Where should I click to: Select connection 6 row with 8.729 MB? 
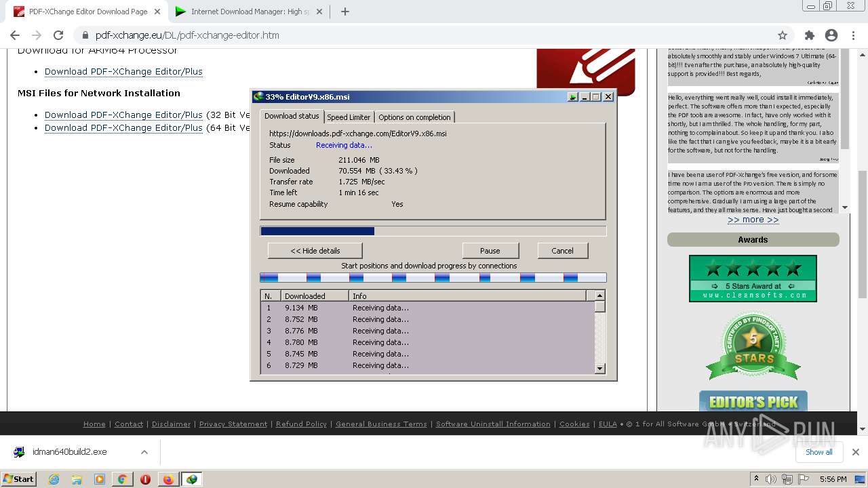[427, 365]
